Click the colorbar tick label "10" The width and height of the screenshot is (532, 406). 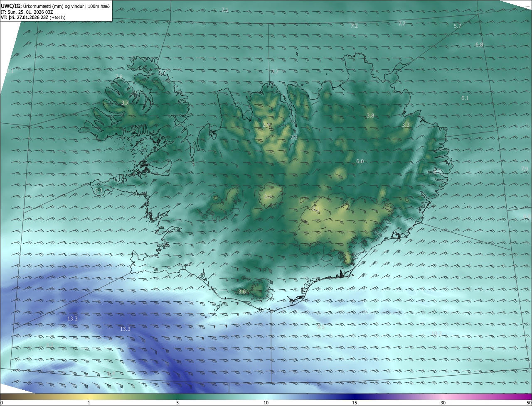[x=266, y=403]
